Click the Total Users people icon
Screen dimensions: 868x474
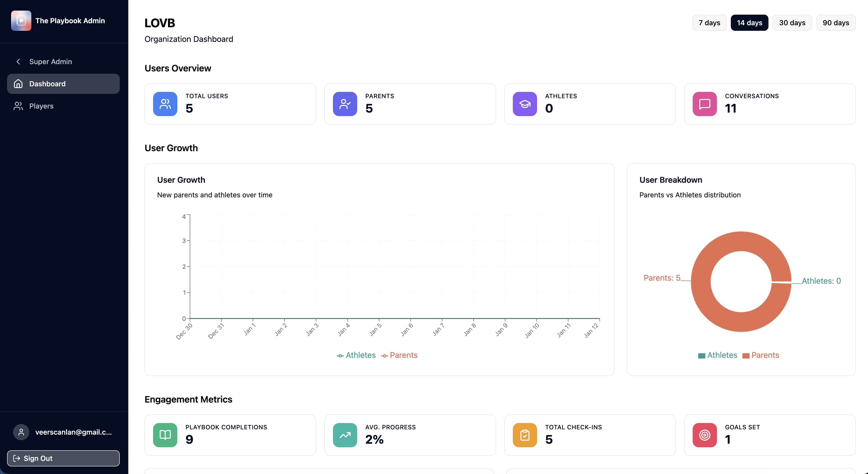tap(165, 104)
